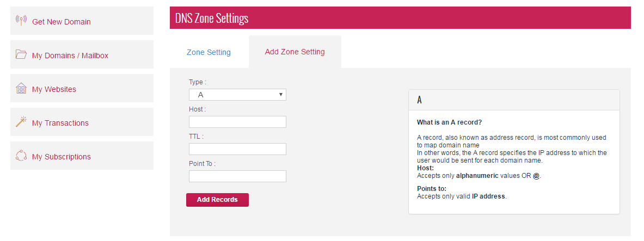The width and height of the screenshot is (644, 241).
Task: Click the building icon for My Websites
Action: [21, 89]
